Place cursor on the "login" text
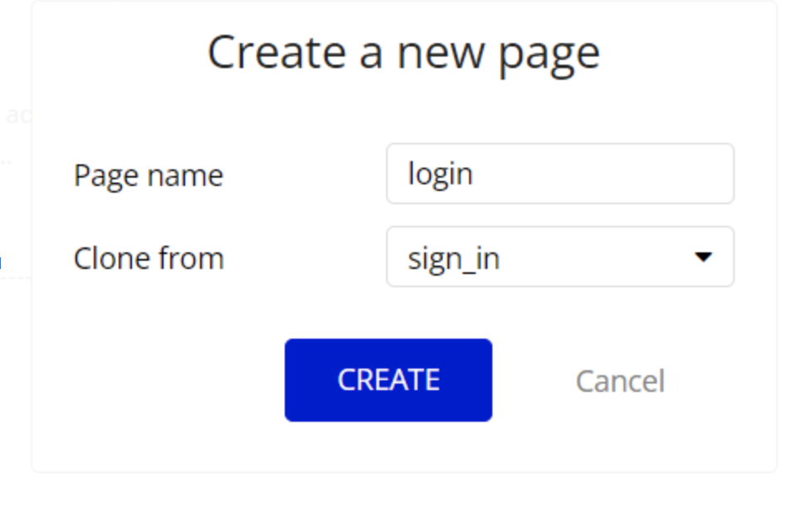 (x=440, y=173)
